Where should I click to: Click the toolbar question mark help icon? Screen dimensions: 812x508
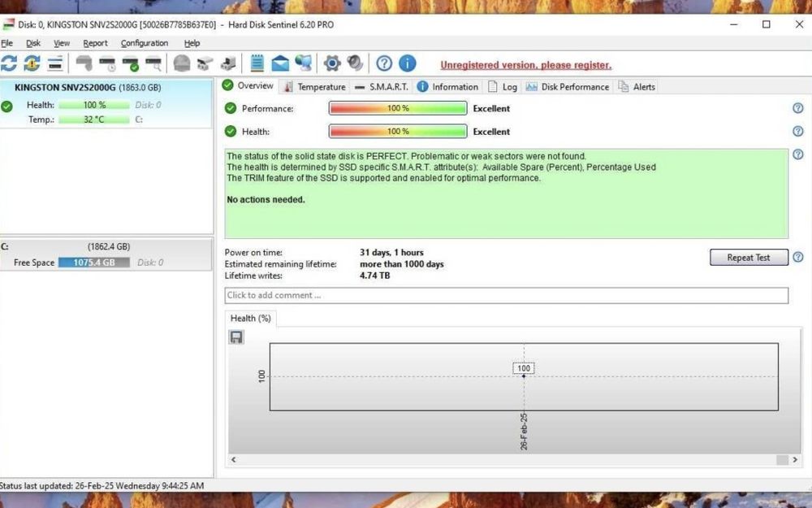pos(384,63)
